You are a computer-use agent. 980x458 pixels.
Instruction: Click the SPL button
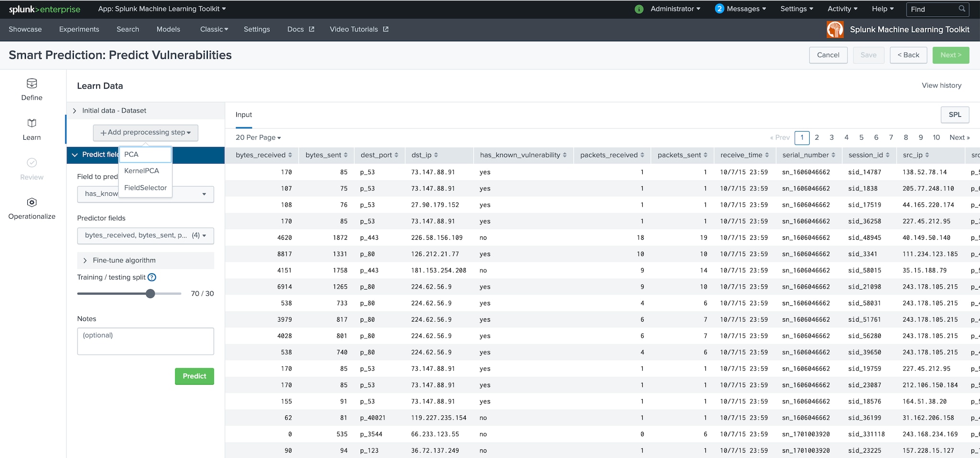[955, 115]
